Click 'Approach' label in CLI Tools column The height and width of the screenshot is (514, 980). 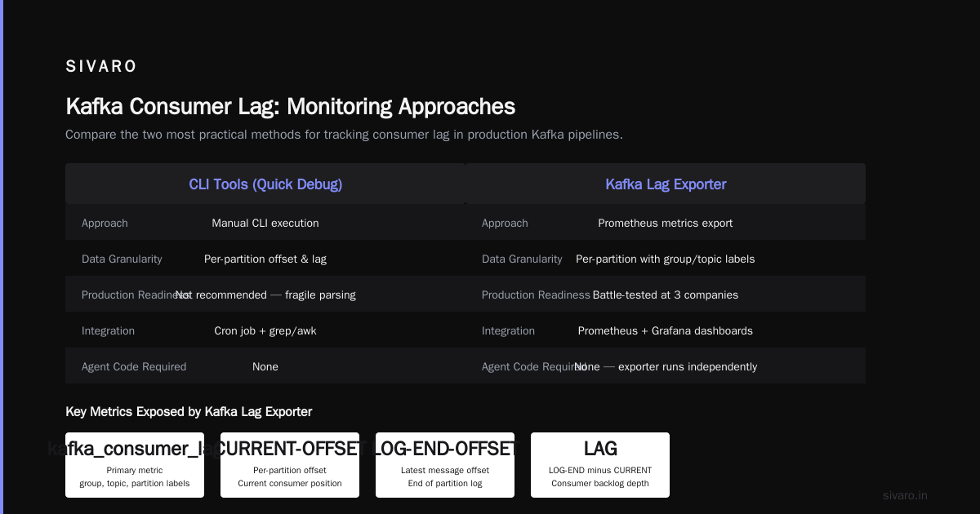pyautogui.click(x=105, y=224)
